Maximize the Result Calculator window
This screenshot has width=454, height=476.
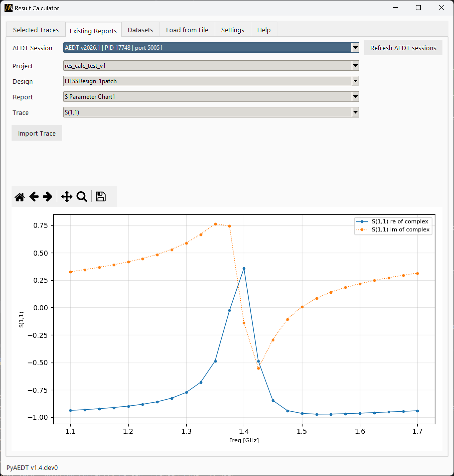(418, 8)
